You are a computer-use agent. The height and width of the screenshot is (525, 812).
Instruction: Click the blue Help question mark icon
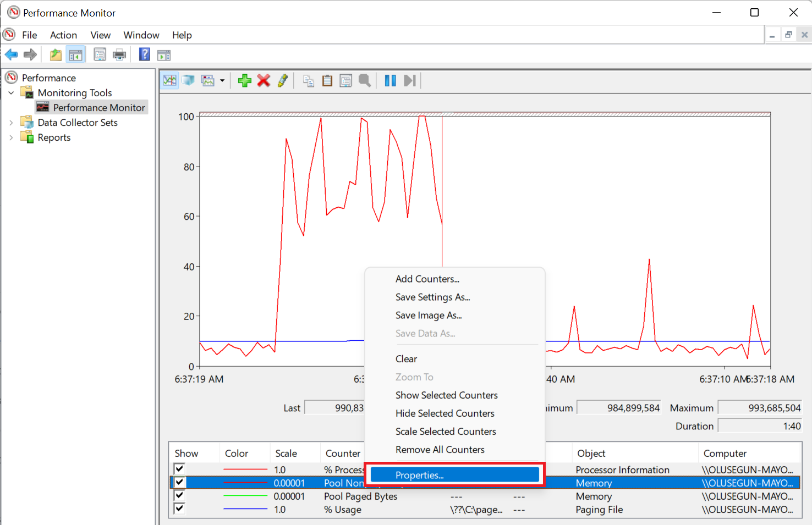(x=145, y=54)
